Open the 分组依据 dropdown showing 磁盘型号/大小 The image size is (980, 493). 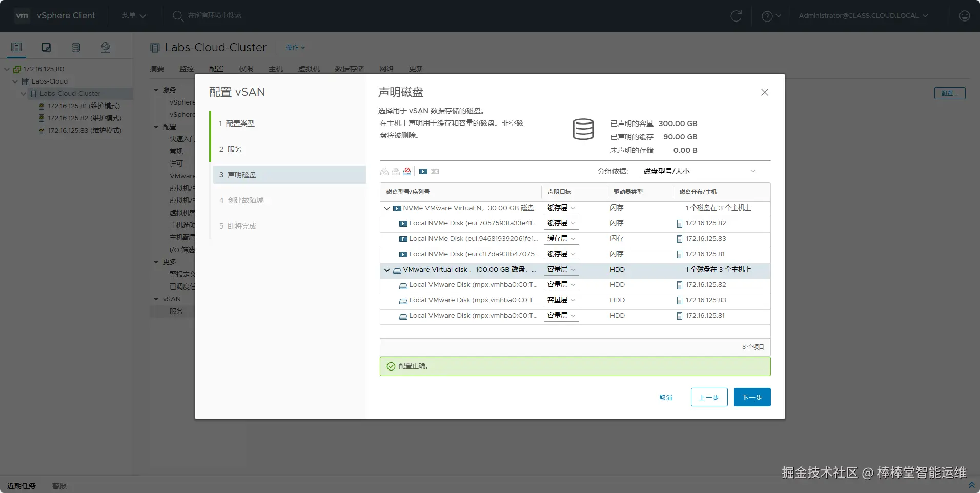(699, 171)
